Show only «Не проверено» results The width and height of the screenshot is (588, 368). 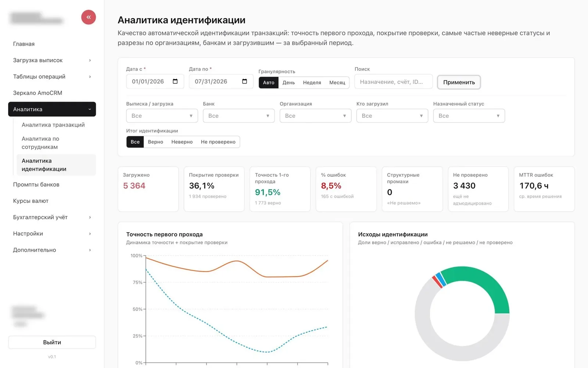pos(218,142)
